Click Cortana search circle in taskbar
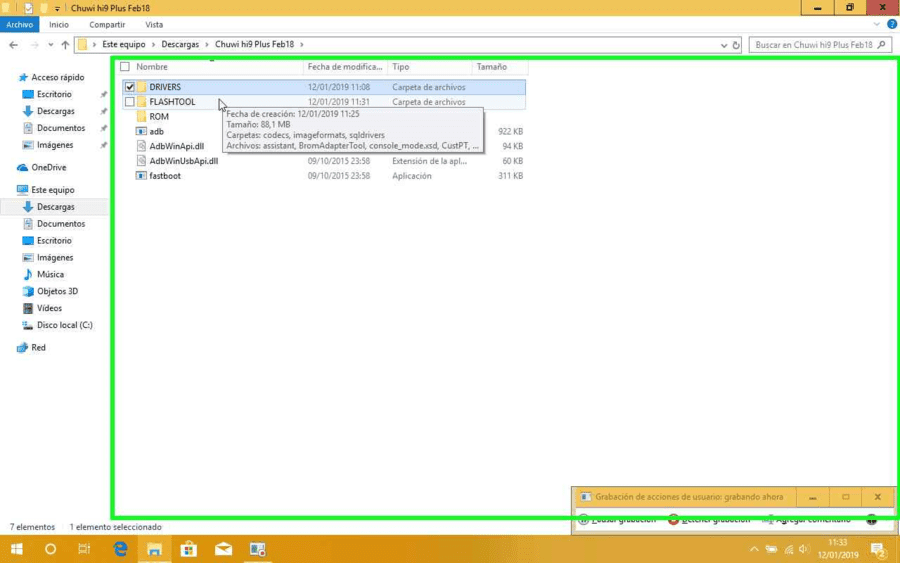Image resolution: width=900 pixels, height=563 pixels. tap(51, 549)
